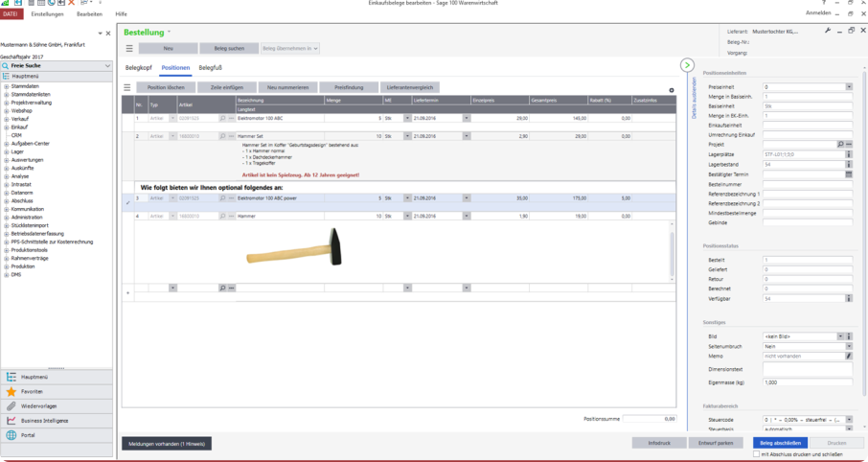This screenshot has height=462, width=868.
Task: Click the green arrow to hide details
Action: [x=687, y=65]
